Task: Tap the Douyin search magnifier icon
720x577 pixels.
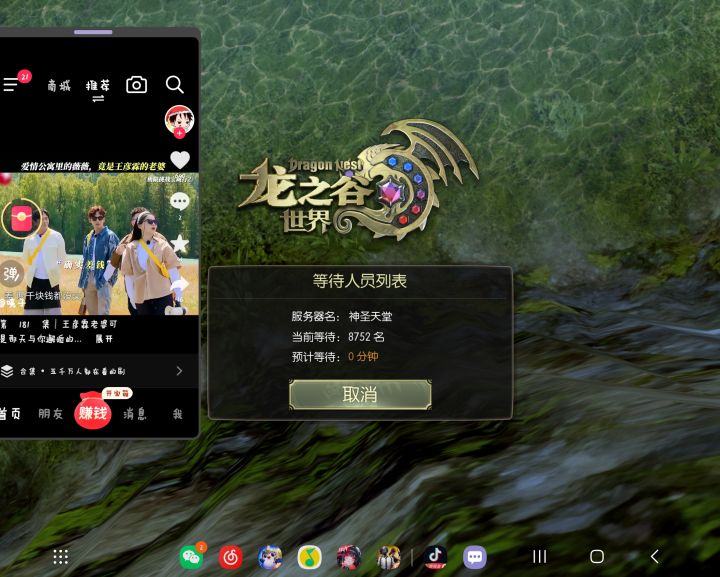Action: click(x=174, y=85)
